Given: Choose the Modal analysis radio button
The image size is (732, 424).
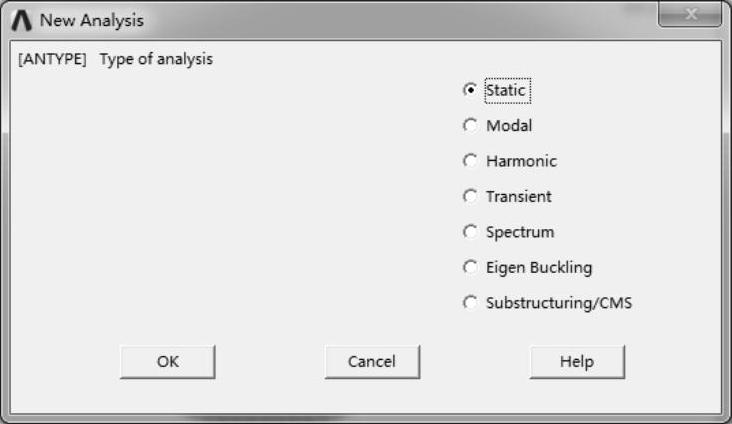Looking at the screenshot, I should tap(470, 126).
